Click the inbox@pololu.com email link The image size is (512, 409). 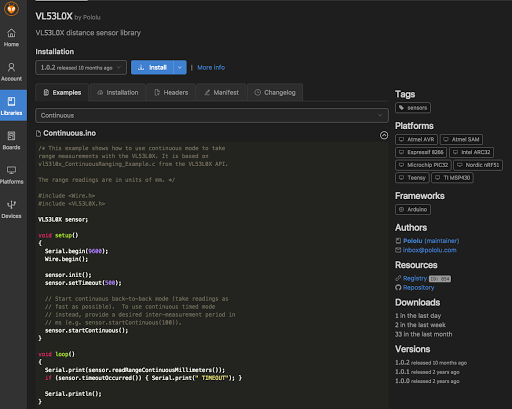coord(429,250)
